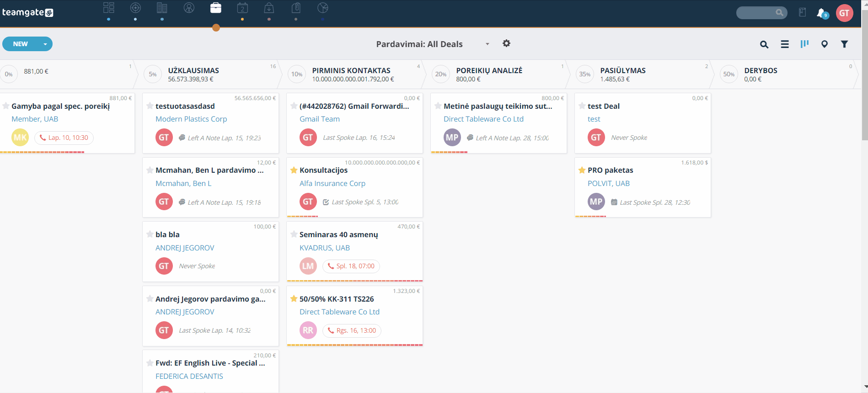The height and width of the screenshot is (393, 868).
Task: Switch to list view icon
Action: click(x=785, y=44)
